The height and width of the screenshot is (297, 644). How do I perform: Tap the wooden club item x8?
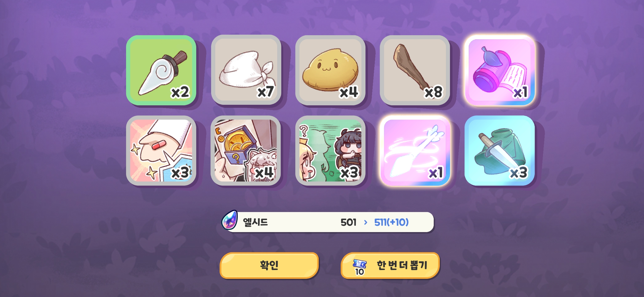tap(415, 70)
